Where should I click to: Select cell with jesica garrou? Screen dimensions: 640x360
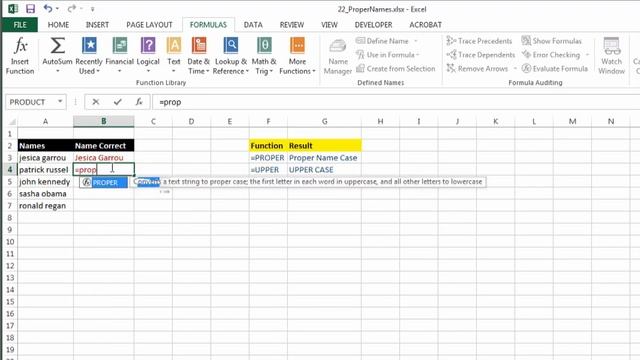(x=45, y=158)
